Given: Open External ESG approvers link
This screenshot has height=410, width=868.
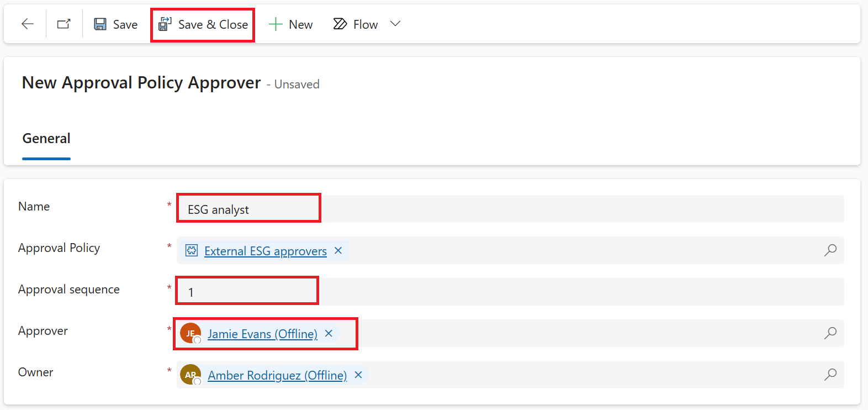Looking at the screenshot, I should (266, 251).
